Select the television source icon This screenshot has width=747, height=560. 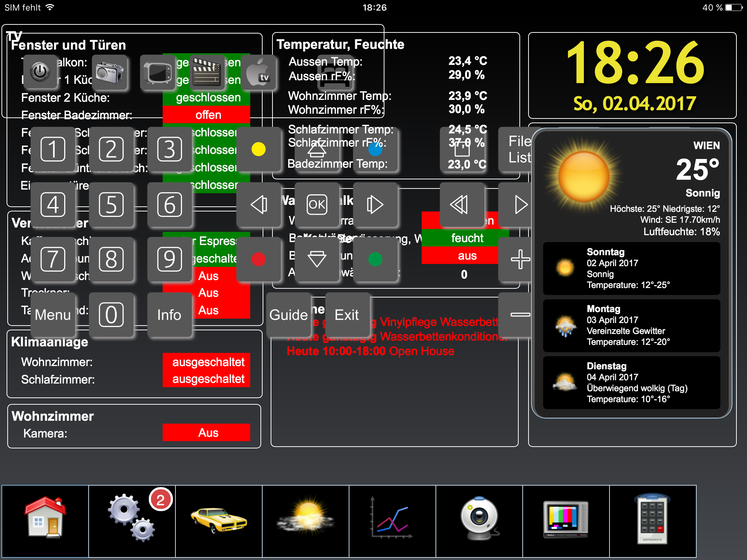click(x=158, y=72)
